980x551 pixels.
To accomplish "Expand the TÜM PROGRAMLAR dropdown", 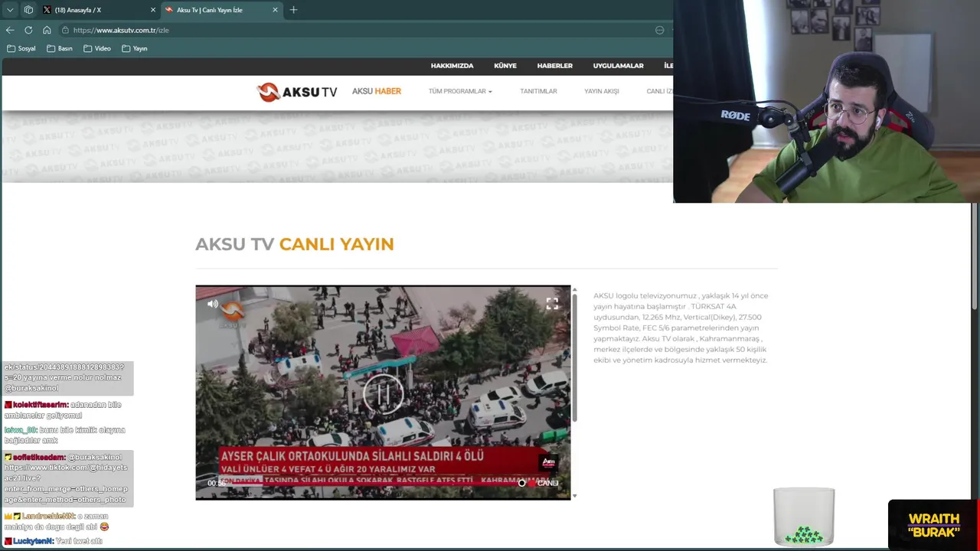I will [460, 91].
